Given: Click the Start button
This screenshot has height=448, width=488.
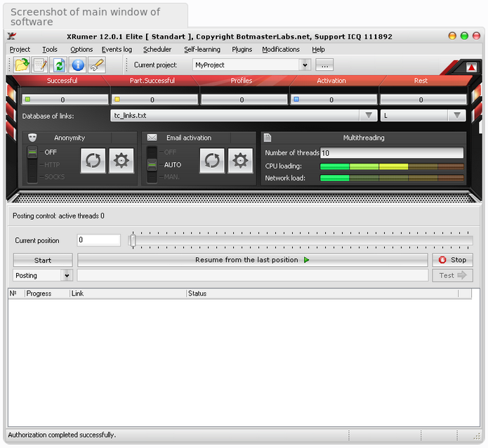Looking at the screenshot, I should click(x=43, y=260).
